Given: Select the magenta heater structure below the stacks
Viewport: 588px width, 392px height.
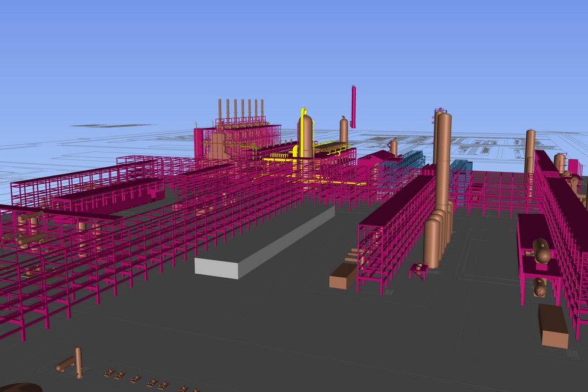Looking at the screenshot, I should coord(235,142).
